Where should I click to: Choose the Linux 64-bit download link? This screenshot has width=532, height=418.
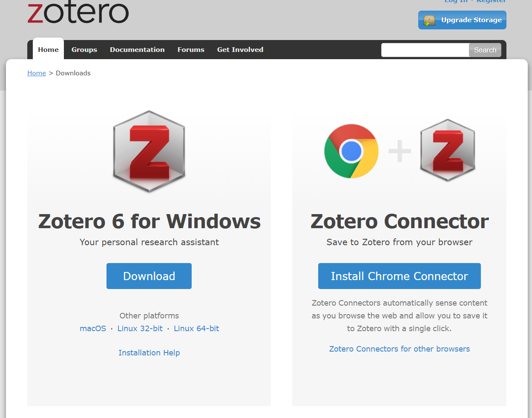coord(196,328)
